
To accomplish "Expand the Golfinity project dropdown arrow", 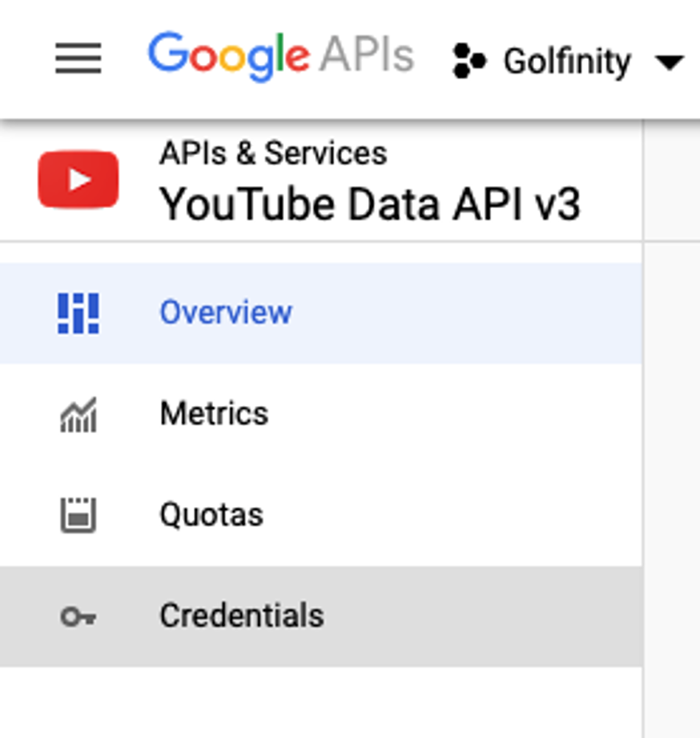I will tap(670, 63).
